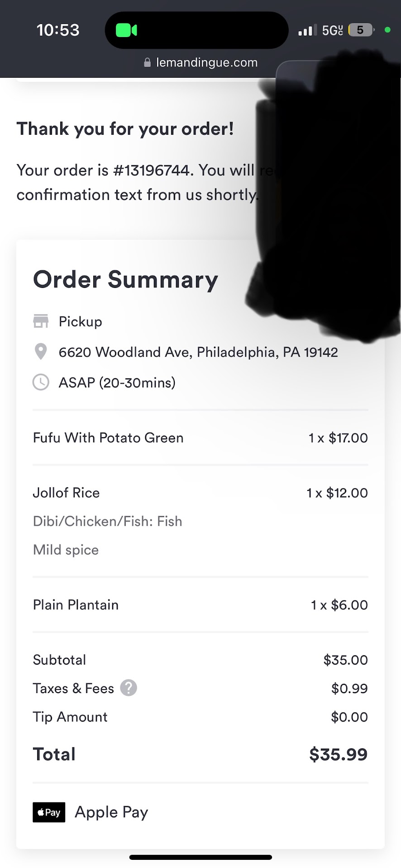Tap the status bar time 10:53
Screen dimensions: 401x868
(x=58, y=30)
